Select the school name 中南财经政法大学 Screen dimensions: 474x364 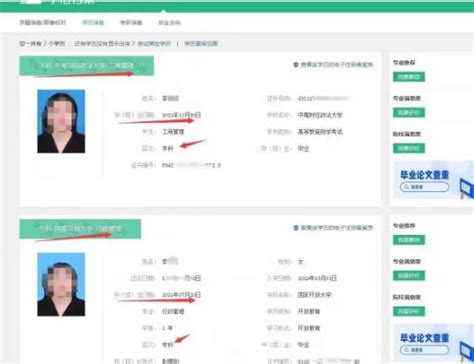320,115
